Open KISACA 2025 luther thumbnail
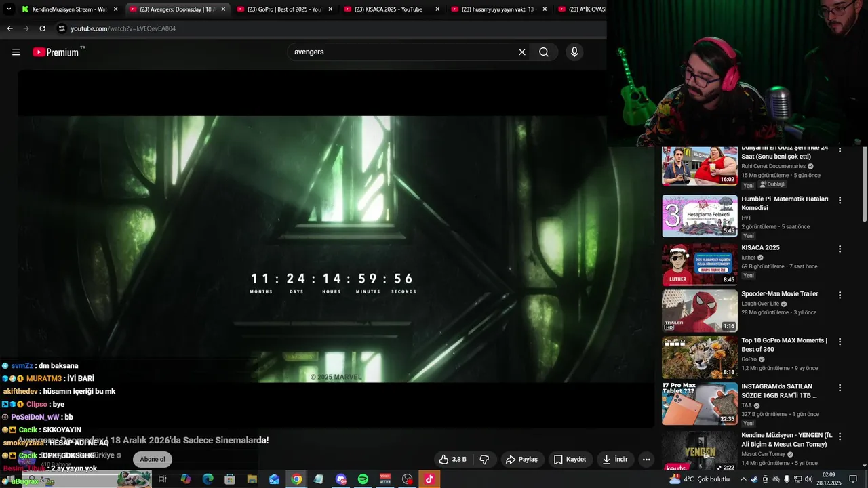Viewport: 868px width, 488px height. pyautogui.click(x=700, y=264)
